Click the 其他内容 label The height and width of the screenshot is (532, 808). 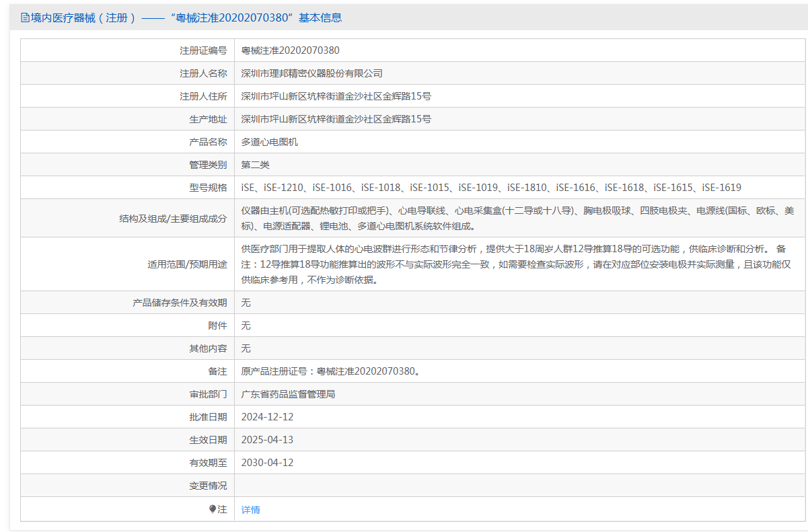pyautogui.click(x=208, y=348)
